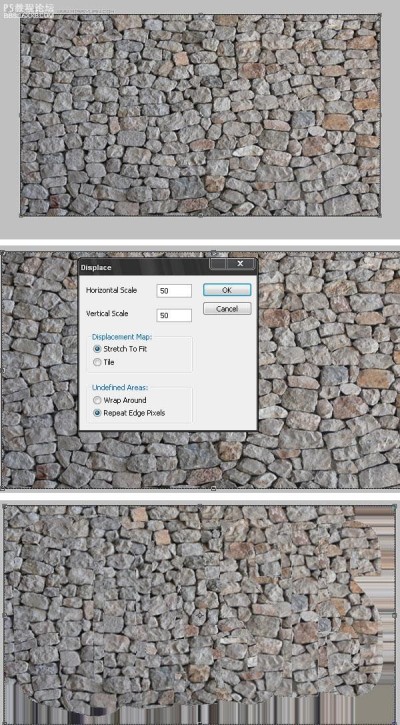This screenshot has height=725, width=400.
Task: Click the PS forum watermark logo
Action: [x=27, y=10]
